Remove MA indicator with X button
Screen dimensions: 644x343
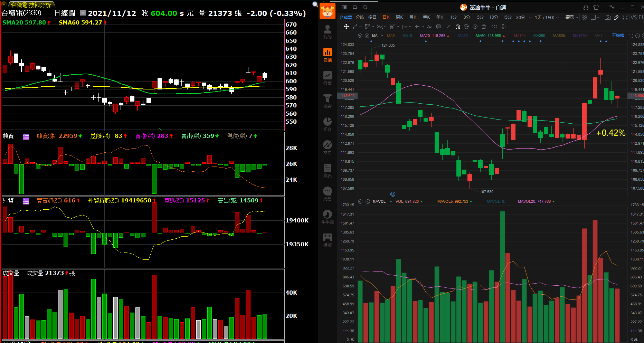click(367, 36)
